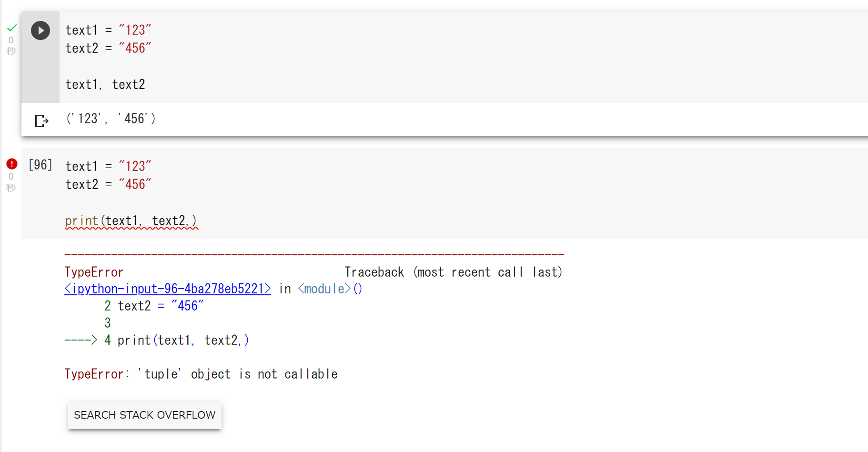Click traceback line 2 text2 = "456"
Screen dimensions: 868x452
tap(154, 306)
